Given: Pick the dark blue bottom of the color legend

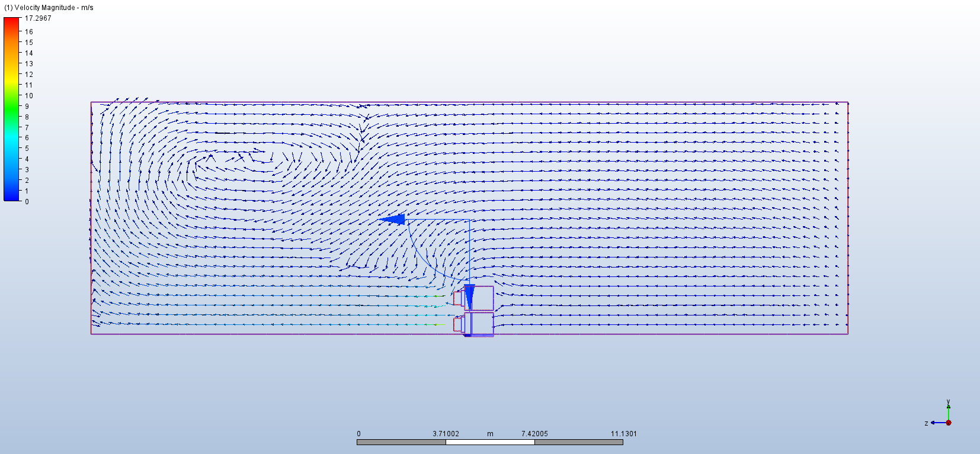Looking at the screenshot, I should pyautogui.click(x=12, y=195).
